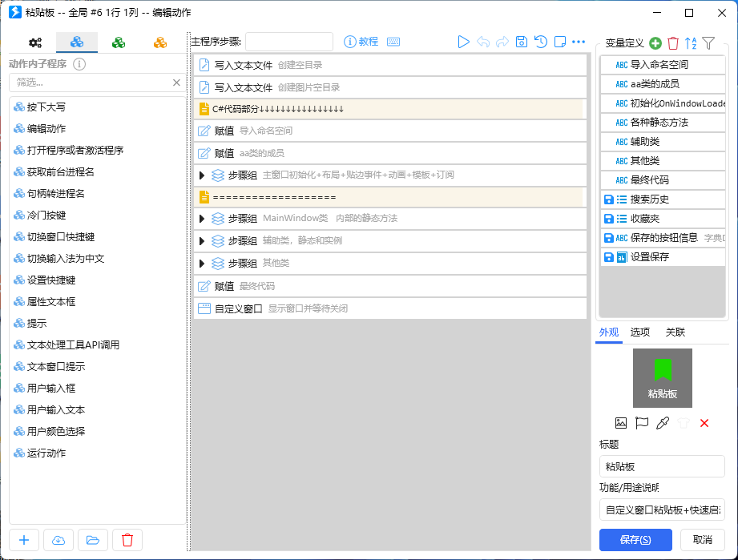Cancel editing with the 取消 button

(x=703, y=540)
